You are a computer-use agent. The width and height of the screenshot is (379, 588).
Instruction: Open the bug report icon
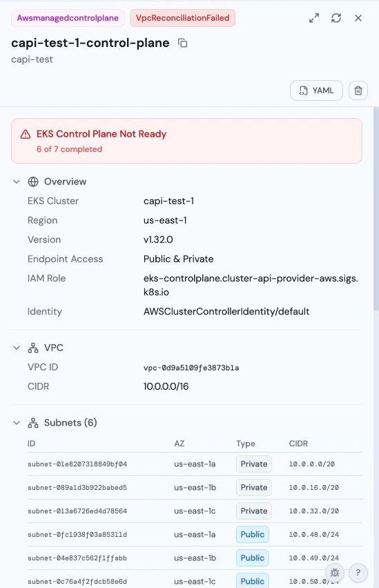tap(334, 573)
